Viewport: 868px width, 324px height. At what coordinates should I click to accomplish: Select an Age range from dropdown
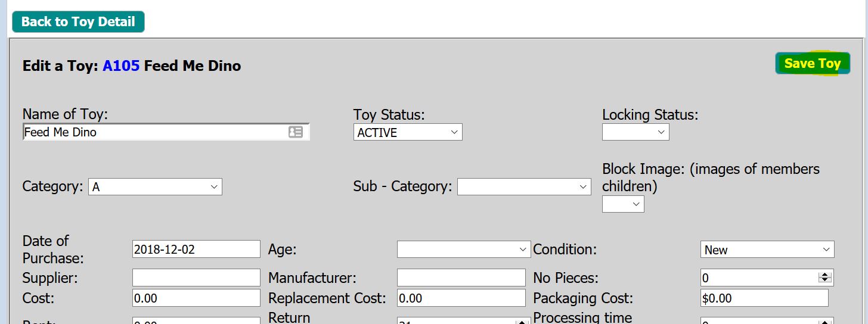[x=464, y=250]
